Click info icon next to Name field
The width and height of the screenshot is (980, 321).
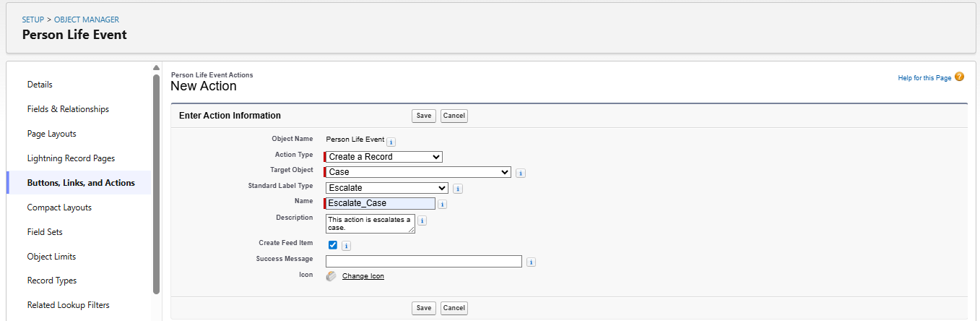pyautogui.click(x=443, y=205)
